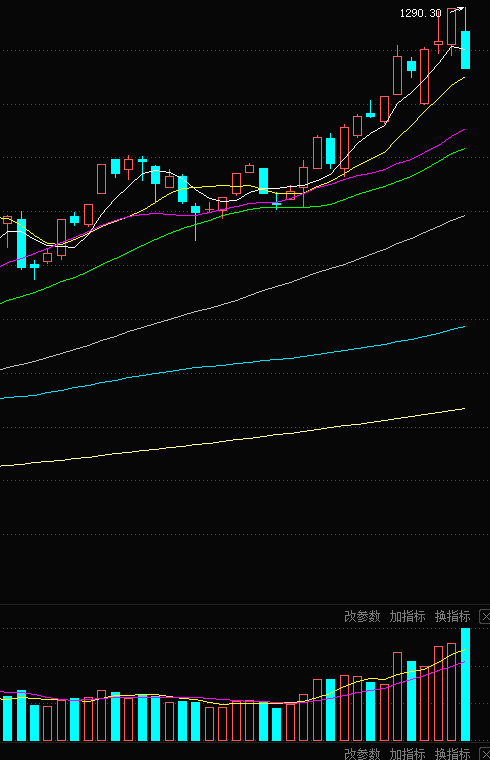Viewport: 490px width, 760px height.
Task: Click the first cyan volume bar at left edge
Action: point(7,718)
